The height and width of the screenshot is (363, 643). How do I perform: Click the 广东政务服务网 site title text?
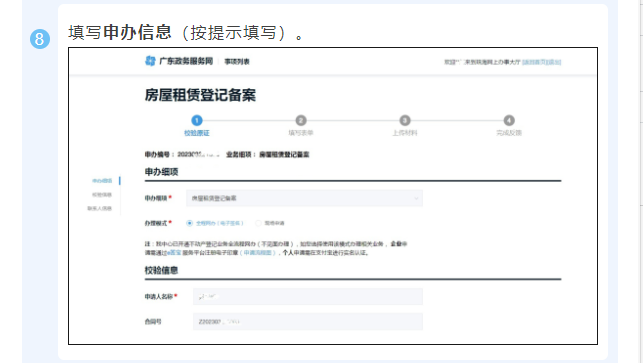186,61
